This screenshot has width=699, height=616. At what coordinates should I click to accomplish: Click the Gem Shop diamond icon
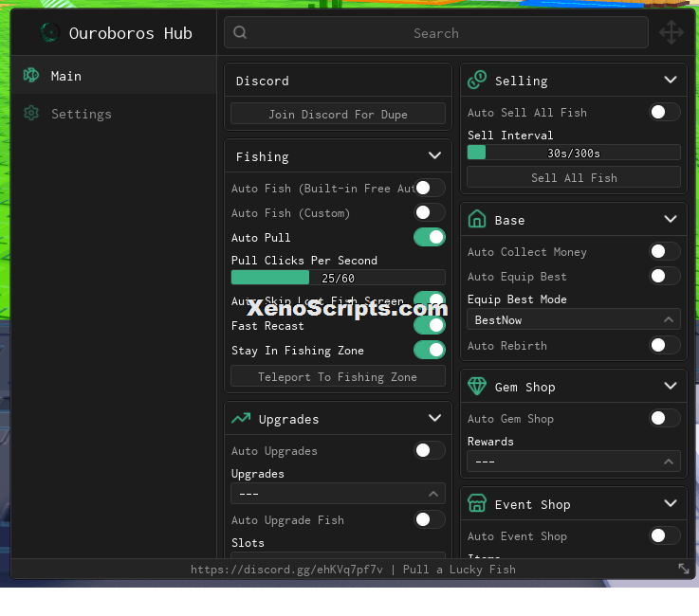point(477,386)
